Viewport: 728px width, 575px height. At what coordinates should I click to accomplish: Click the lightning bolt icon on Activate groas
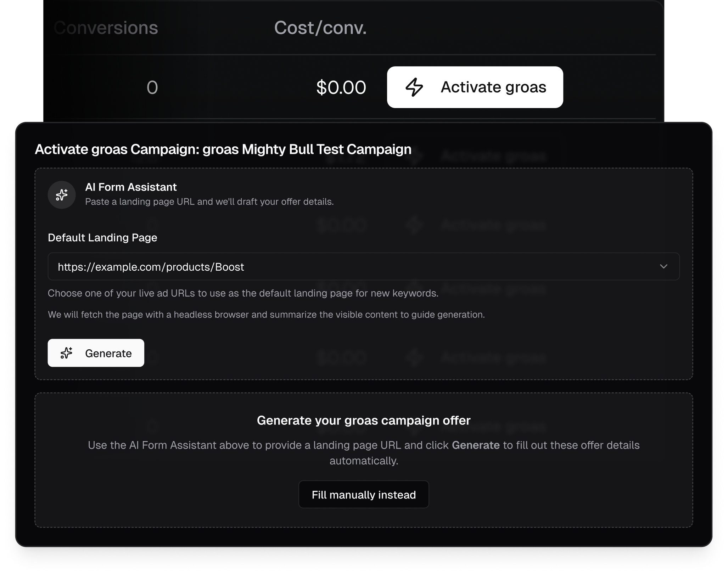point(414,88)
